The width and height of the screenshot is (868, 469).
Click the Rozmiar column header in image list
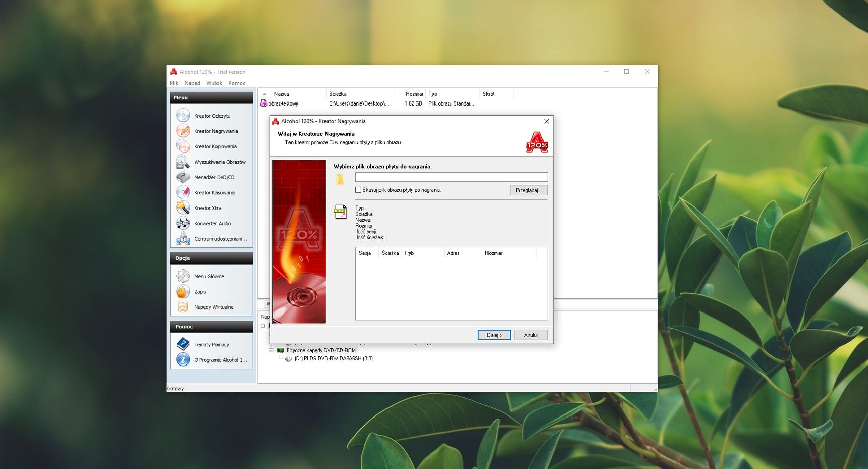click(409, 94)
